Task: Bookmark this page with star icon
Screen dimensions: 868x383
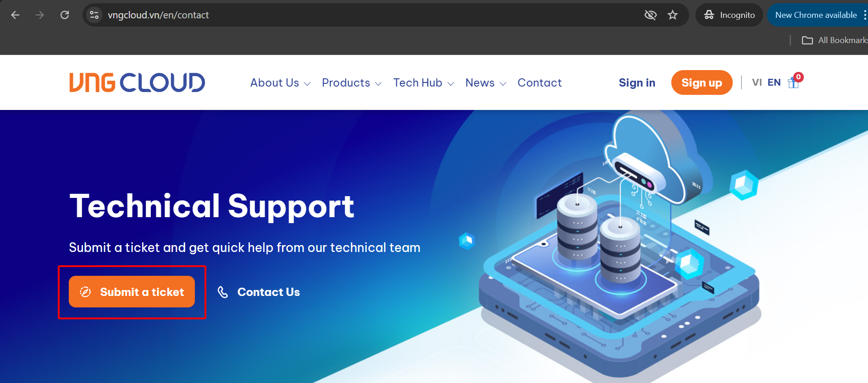Action: 673,15
